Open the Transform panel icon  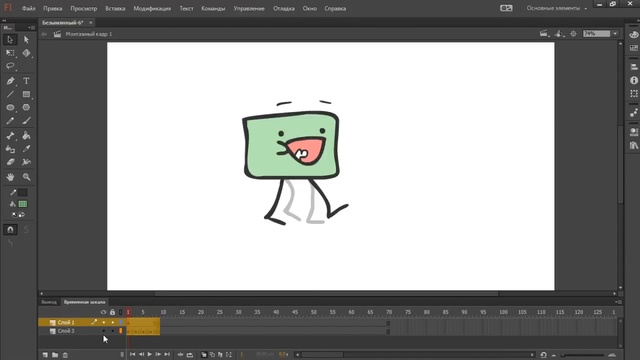coord(633,93)
